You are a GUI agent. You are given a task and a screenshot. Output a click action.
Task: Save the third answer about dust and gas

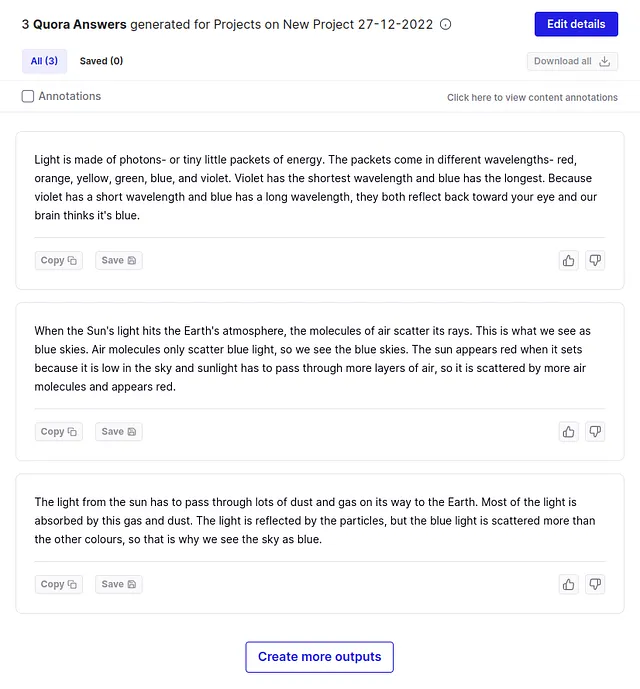click(119, 584)
